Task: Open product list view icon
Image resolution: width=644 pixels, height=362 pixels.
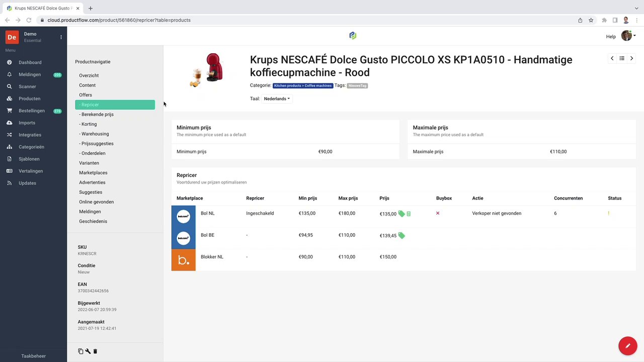Action: (x=622, y=58)
